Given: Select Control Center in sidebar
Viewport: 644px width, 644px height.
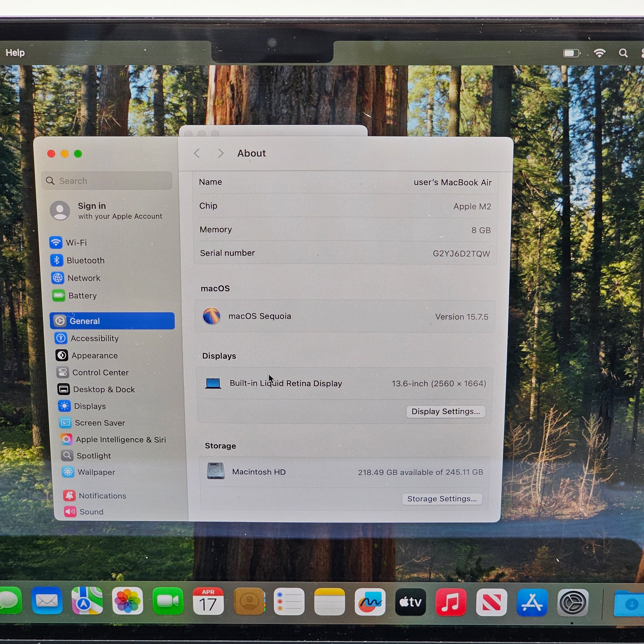Looking at the screenshot, I should point(100,372).
